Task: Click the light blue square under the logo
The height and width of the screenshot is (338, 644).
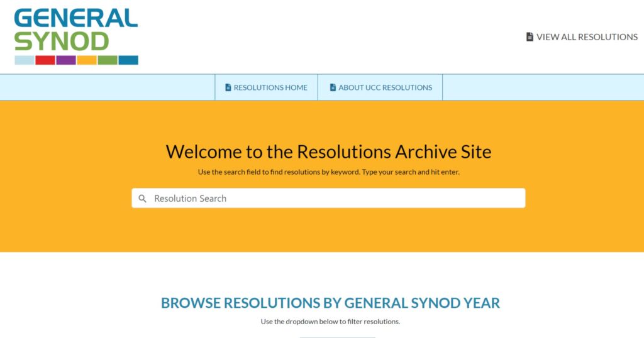Action: [25, 60]
